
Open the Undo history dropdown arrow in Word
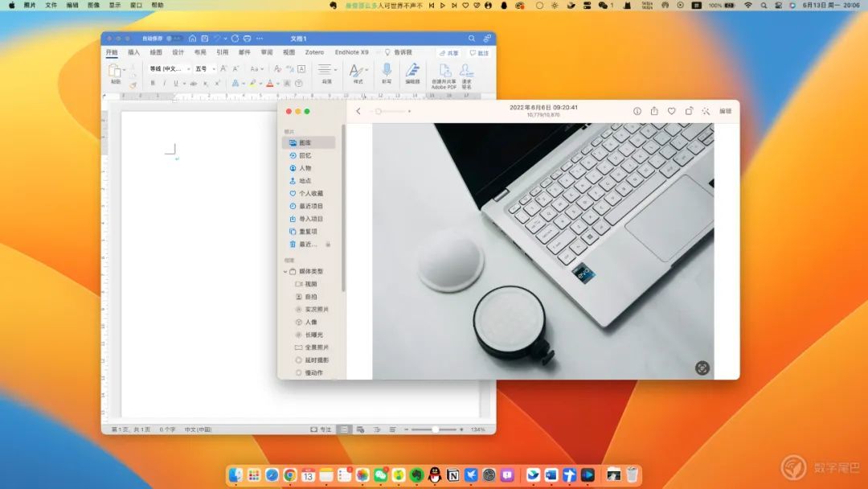click(225, 39)
